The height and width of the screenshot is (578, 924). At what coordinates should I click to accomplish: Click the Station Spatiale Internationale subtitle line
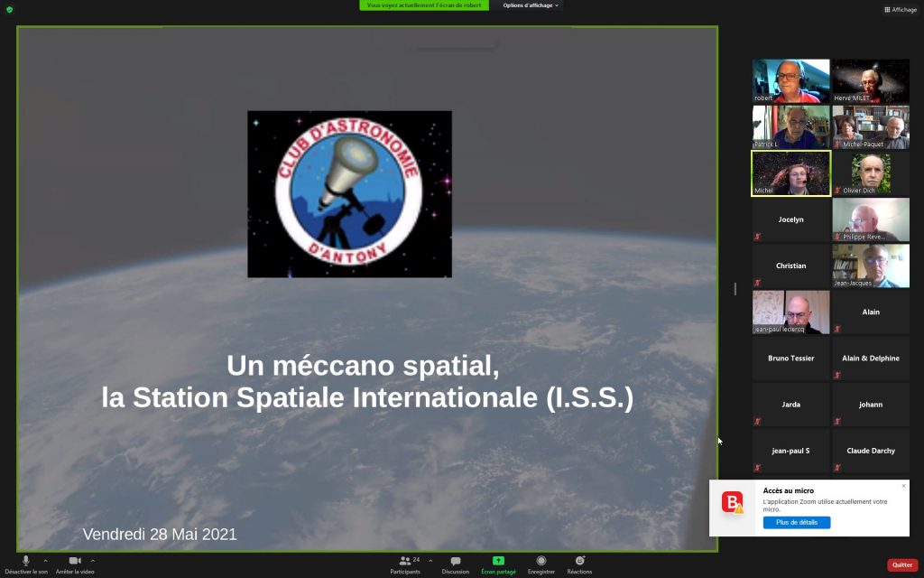[367, 397]
